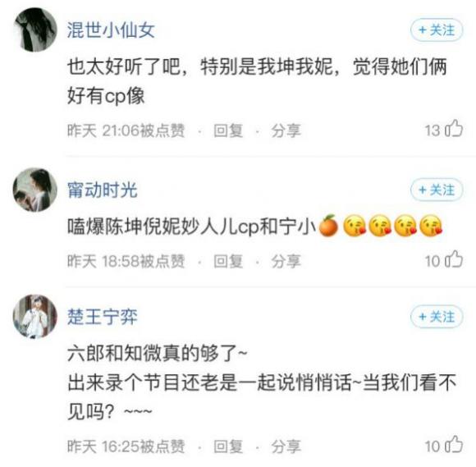Follow user 甯动时光 with 关注 button
Viewport: 476px width, 467px height.
coord(437,190)
